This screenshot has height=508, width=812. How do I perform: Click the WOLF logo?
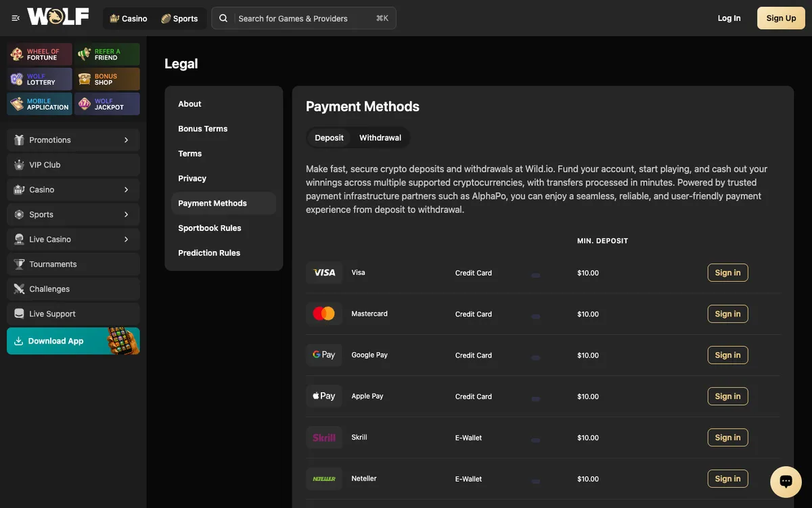pyautogui.click(x=58, y=17)
